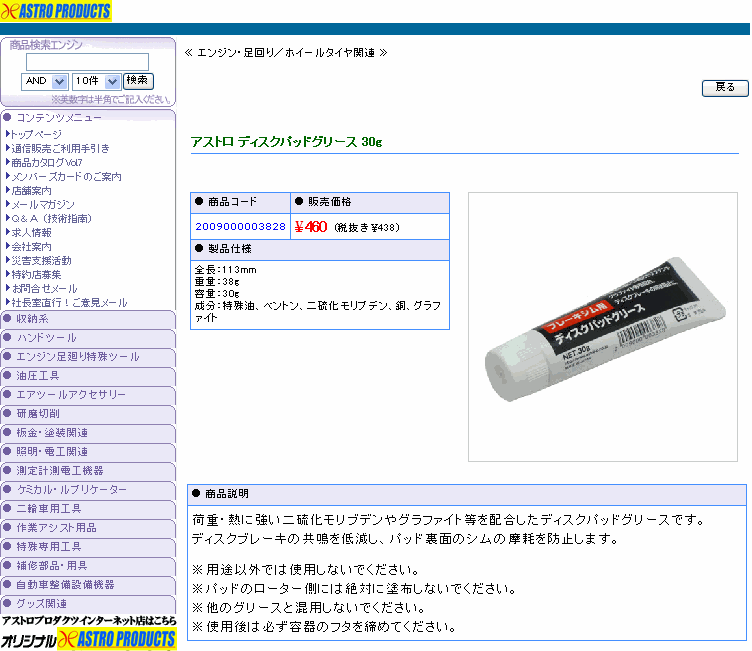Click the 戻る back button
The width and height of the screenshot is (752, 651).
pos(725,88)
